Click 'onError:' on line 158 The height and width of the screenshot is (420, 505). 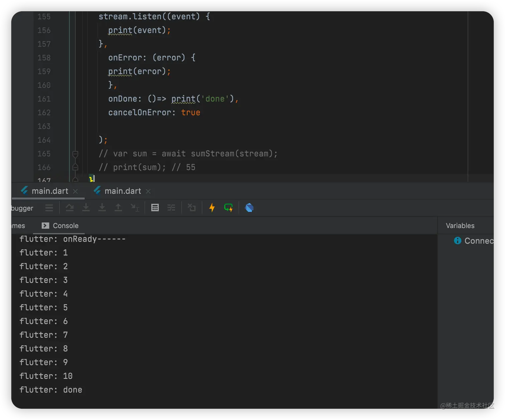click(127, 58)
